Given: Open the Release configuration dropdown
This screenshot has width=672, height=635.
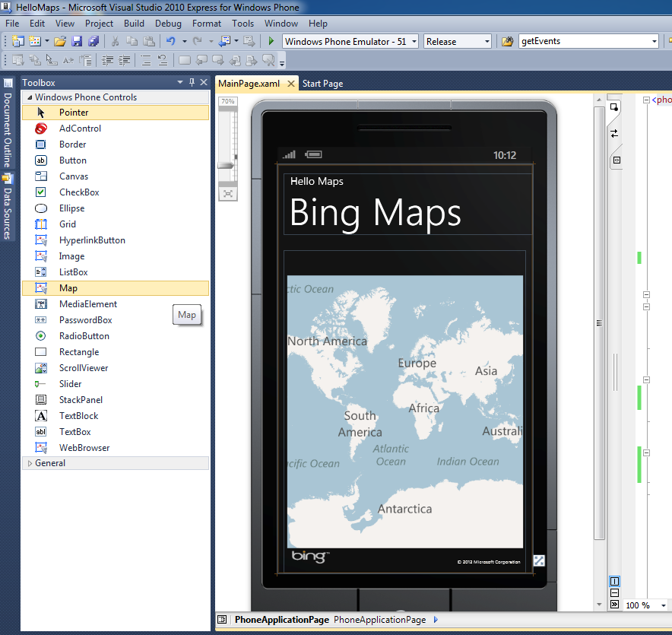Looking at the screenshot, I should 487,42.
